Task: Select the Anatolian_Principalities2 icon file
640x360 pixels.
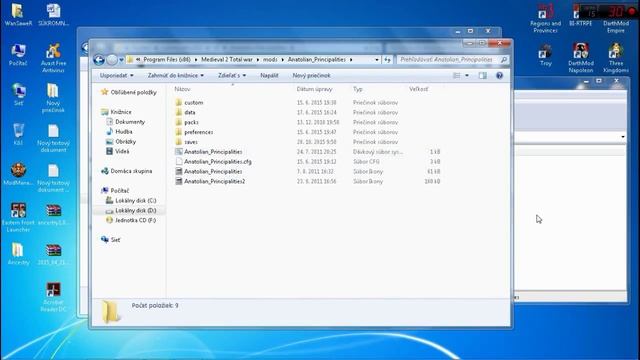Action: (214, 181)
